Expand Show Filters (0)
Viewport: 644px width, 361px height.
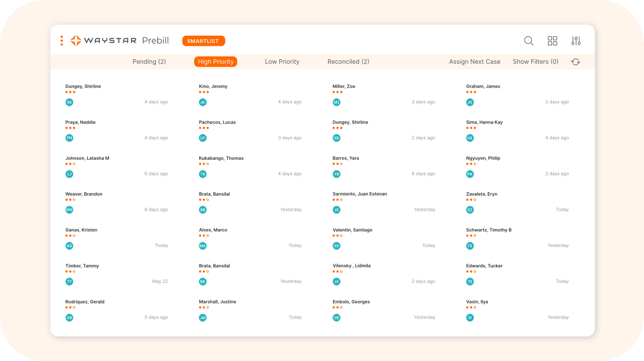535,62
